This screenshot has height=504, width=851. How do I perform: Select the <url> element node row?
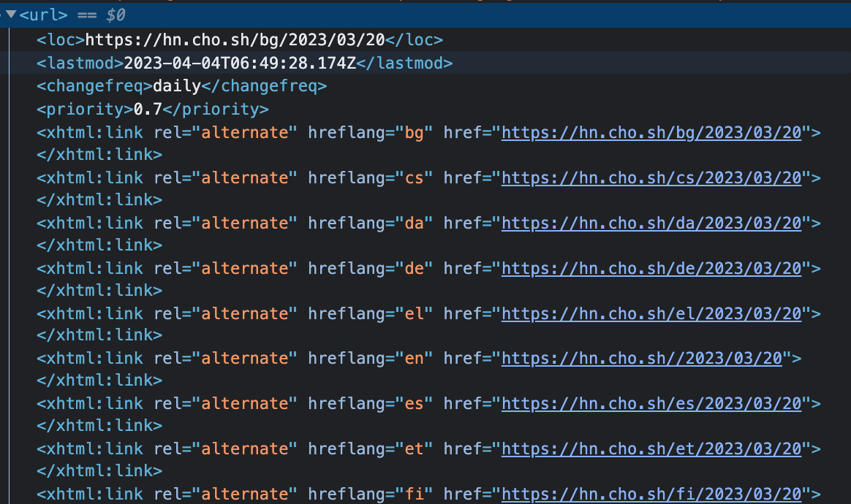(44, 15)
